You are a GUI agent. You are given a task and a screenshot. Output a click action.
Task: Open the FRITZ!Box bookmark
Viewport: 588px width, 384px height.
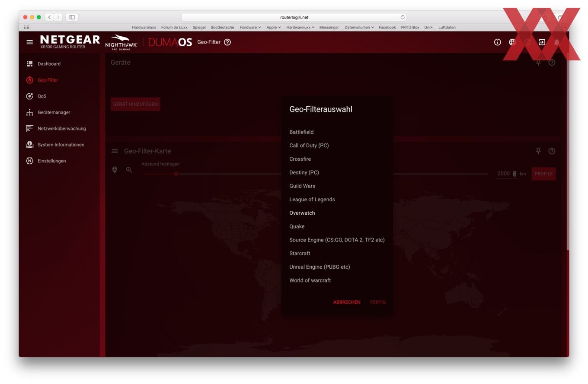[x=410, y=27]
